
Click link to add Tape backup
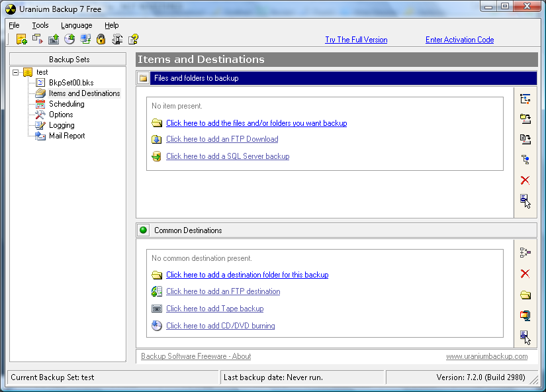click(215, 309)
